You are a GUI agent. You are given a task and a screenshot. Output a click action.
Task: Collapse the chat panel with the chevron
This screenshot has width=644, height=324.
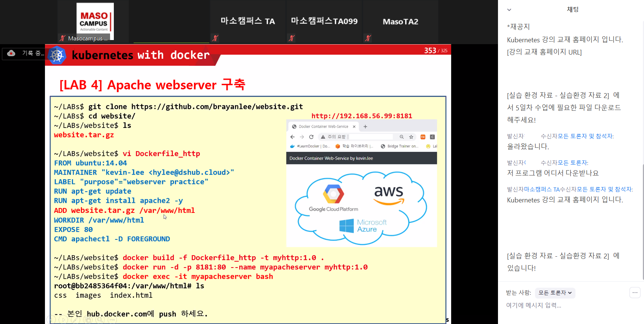(x=509, y=10)
